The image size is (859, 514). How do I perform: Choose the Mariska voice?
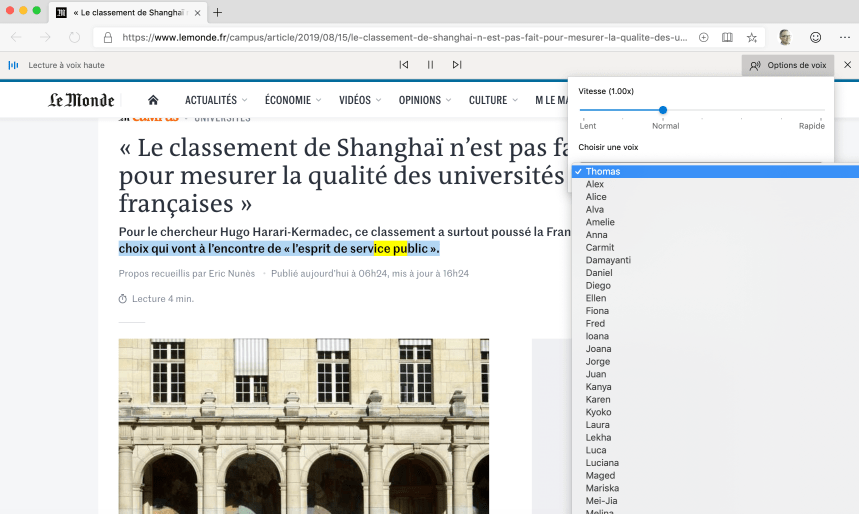pyautogui.click(x=715, y=488)
